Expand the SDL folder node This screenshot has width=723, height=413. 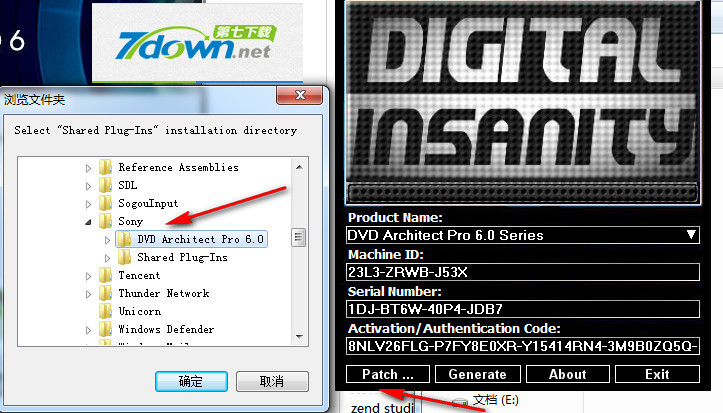tap(88, 186)
